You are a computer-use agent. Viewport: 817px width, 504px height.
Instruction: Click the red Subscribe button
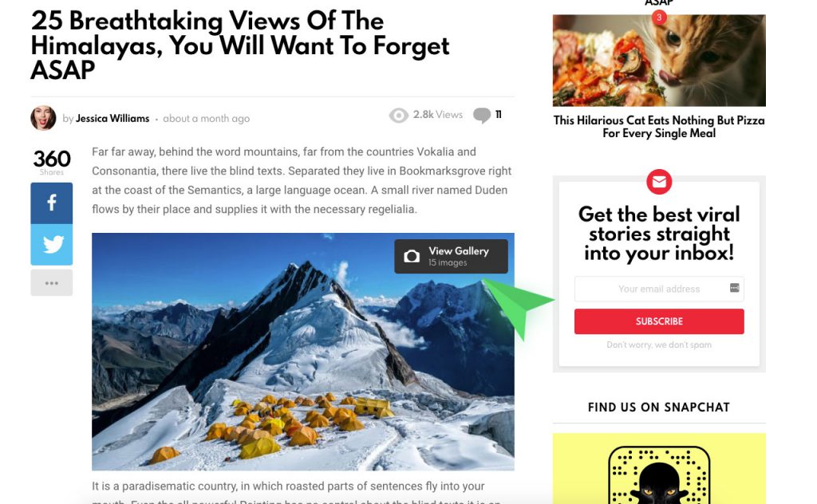(659, 321)
